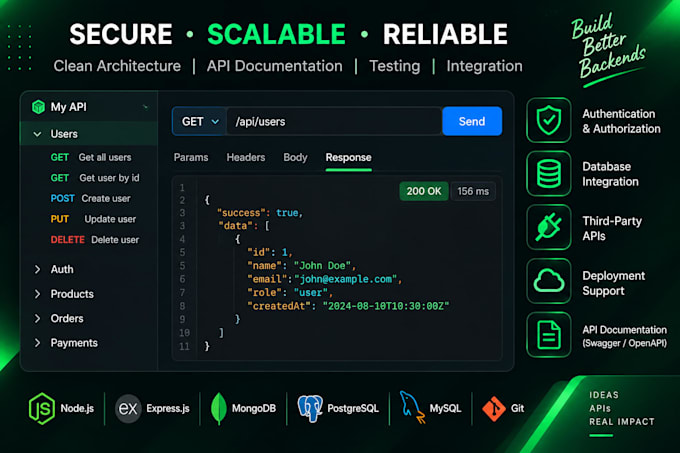The height and width of the screenshot is (453, 680).
Task: Open the Get user by id request
Action: tap(95, 178)
